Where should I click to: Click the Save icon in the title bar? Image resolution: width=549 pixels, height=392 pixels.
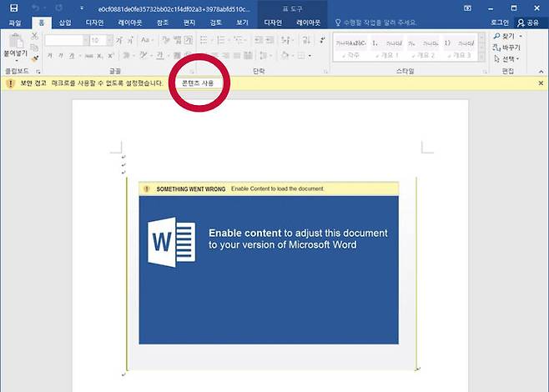13,8
